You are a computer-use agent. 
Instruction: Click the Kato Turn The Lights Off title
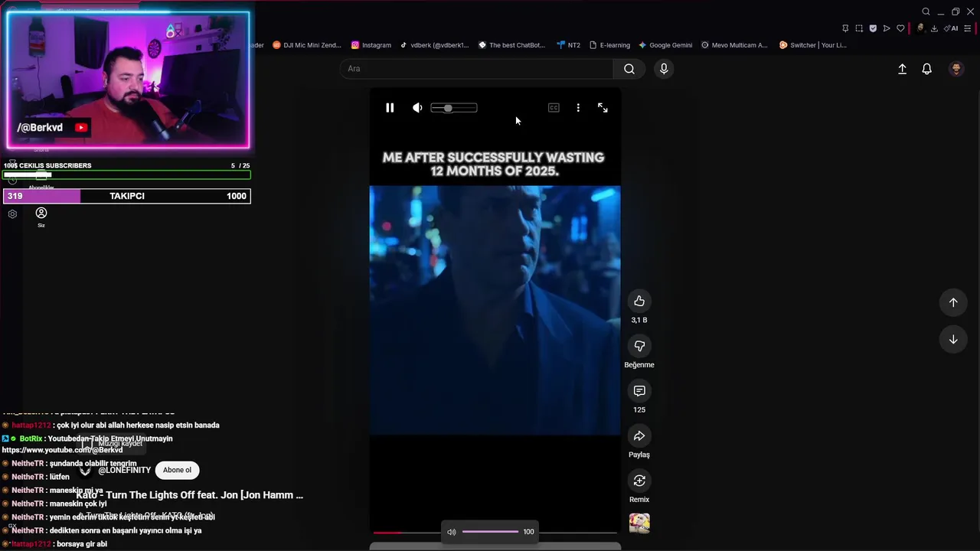click(x=190, y=495)
